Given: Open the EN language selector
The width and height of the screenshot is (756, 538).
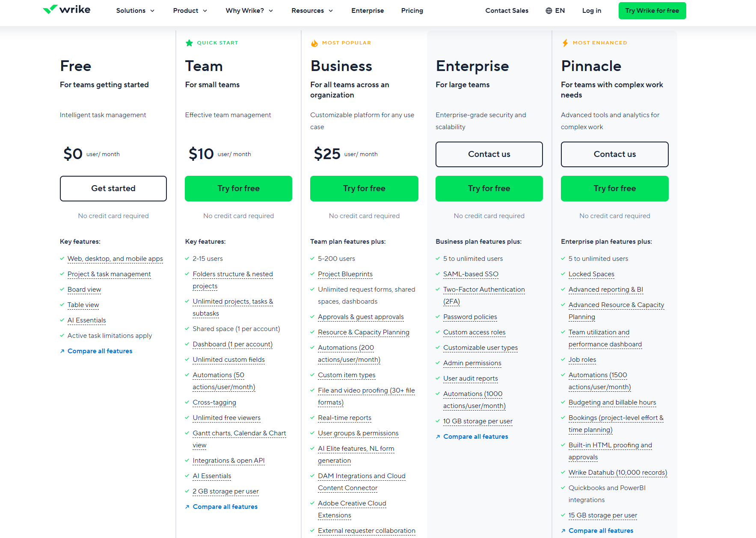Looking at the screenshot, I should click(x=555, y=11).
